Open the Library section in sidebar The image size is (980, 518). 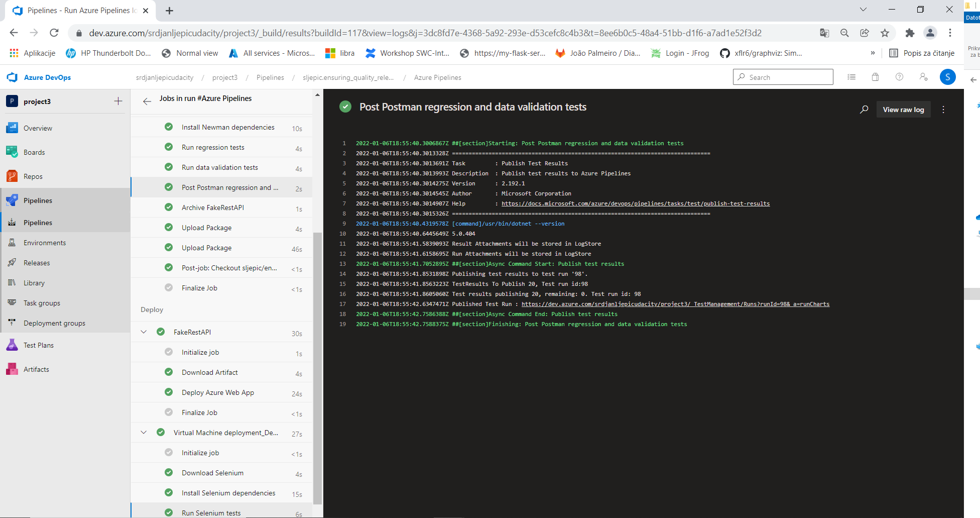coord(34,282)
